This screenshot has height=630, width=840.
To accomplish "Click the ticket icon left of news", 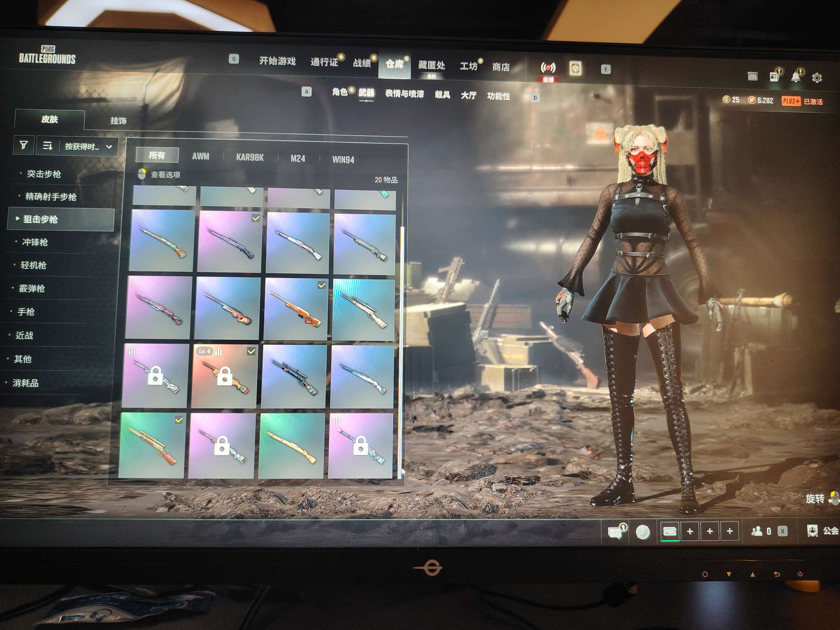I will click(x=753, y=76).
